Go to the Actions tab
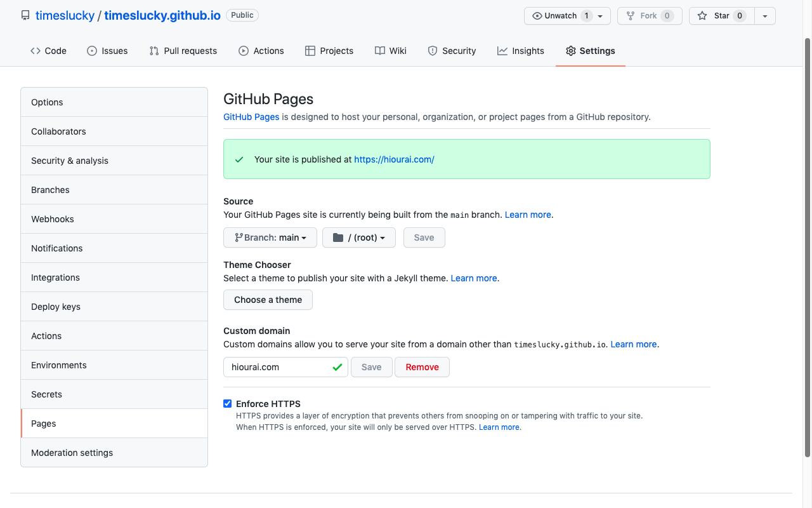The image size is (812, 508). [261, 51]
